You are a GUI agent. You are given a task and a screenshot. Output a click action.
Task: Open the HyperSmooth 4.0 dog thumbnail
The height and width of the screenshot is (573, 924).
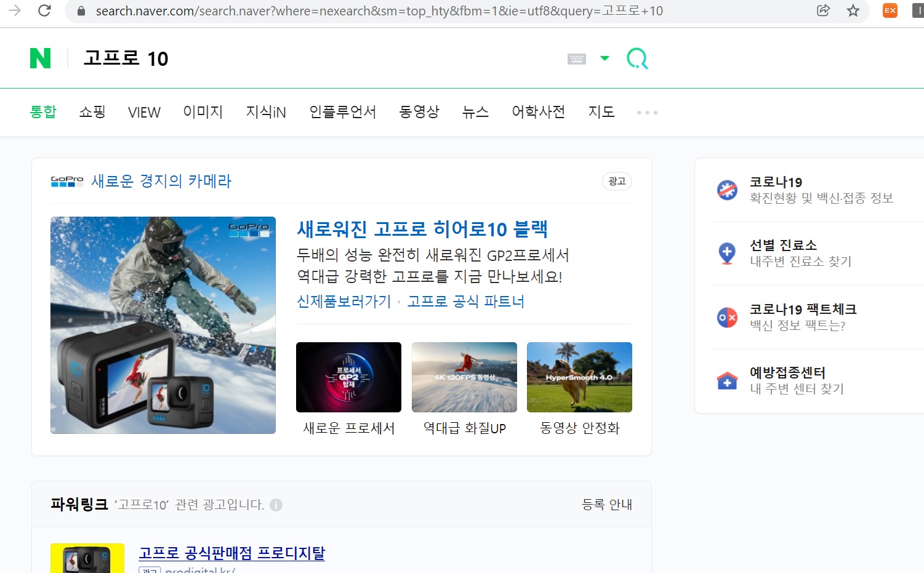pos(579,377)
